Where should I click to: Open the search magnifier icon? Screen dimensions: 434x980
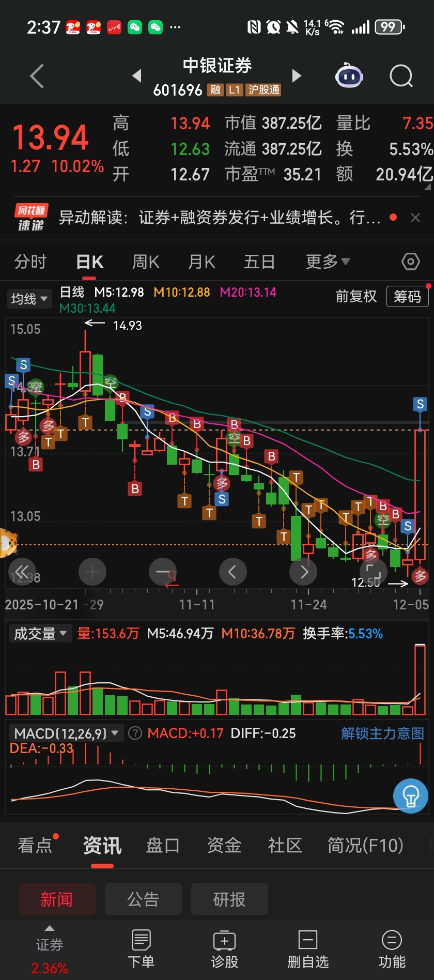click(401, 76)
